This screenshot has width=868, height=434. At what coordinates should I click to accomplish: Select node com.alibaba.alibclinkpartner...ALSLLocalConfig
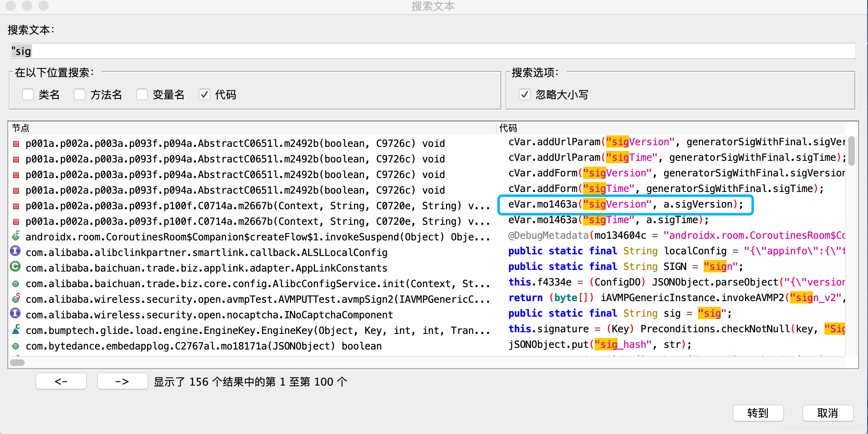(x=207, y=253)
